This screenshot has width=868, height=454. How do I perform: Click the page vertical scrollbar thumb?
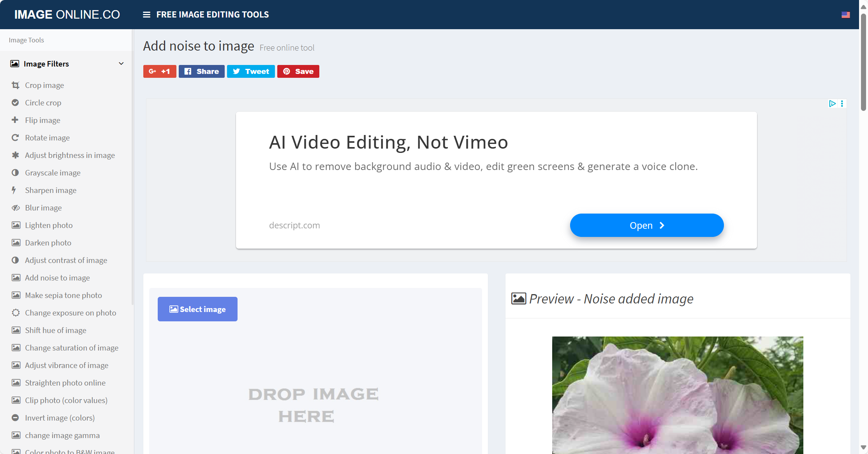coord(863,62)
